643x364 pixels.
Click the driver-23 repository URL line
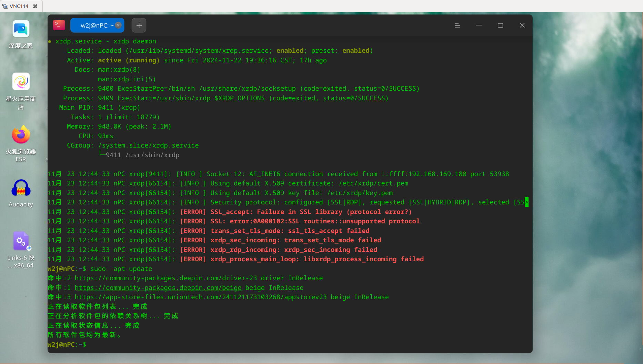[x=185, y=278]
